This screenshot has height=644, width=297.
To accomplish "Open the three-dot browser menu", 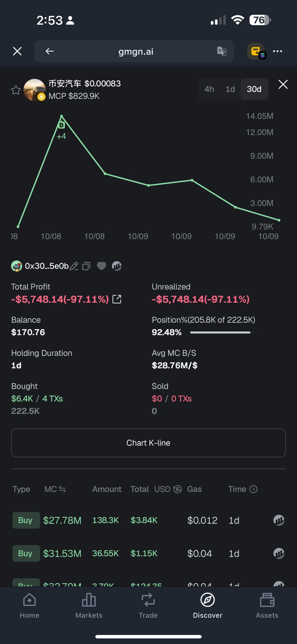I will tap(278, 51).
